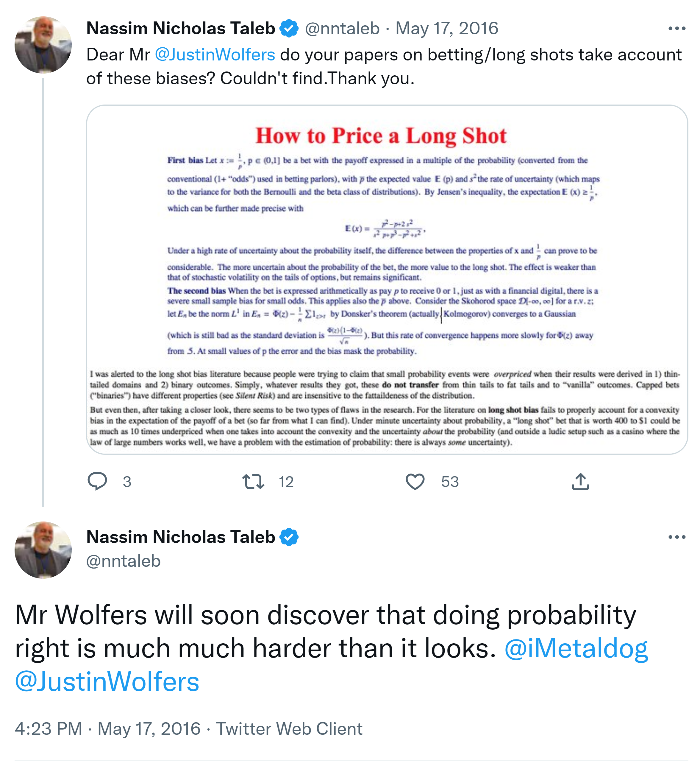The height and width of the screenshot is (769, 700).
Task: Open the @iMetaldog mention link
Action: (x=576, y=648)
